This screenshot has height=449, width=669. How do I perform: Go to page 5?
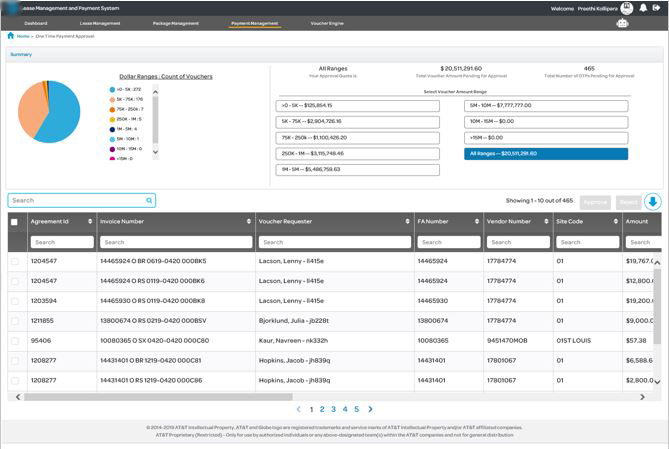[x=357, y=409]
